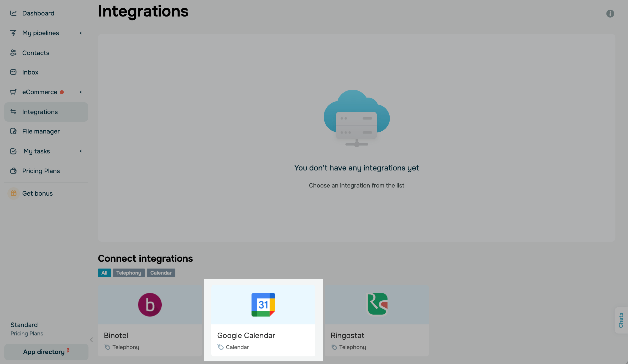Open the Chats side panel tab
This screenshot has width=628, height=364.
coord(621,320)
